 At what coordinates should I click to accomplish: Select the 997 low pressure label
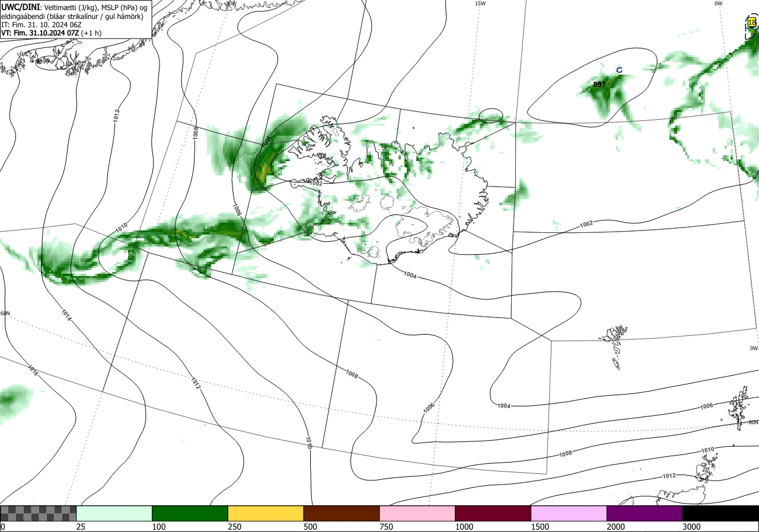(x=599, y=85)
